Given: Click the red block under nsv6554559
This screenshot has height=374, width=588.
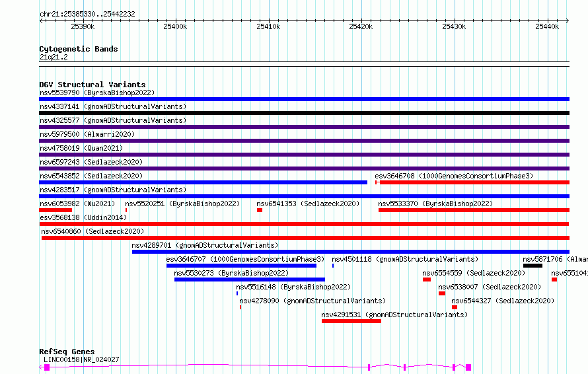Looking at the screenshot, I should coord(427,280).
